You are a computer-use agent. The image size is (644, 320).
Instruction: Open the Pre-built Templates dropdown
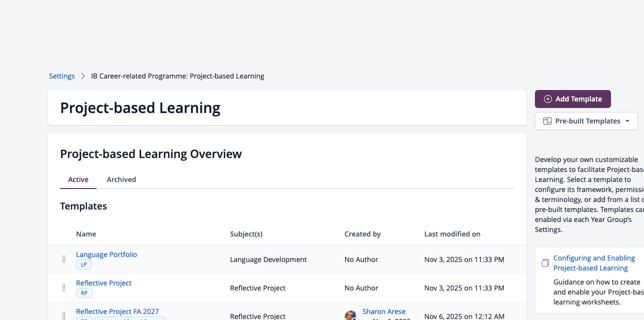click(586, 121)
